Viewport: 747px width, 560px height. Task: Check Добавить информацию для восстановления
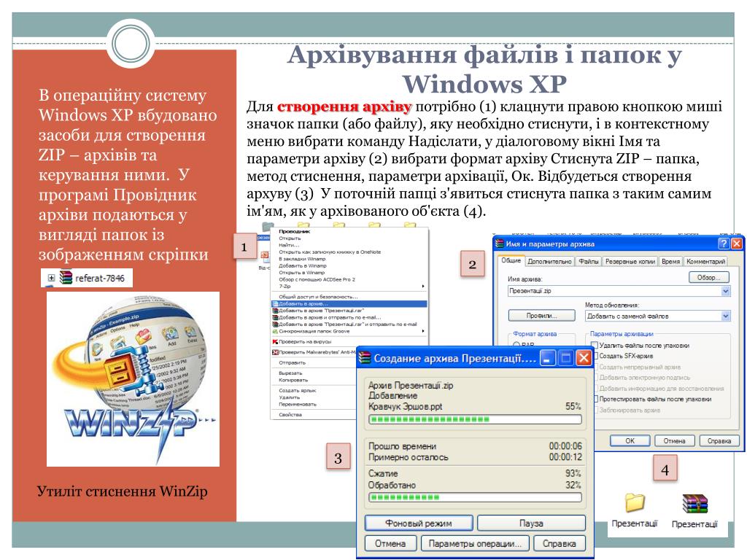click(595, 389)
